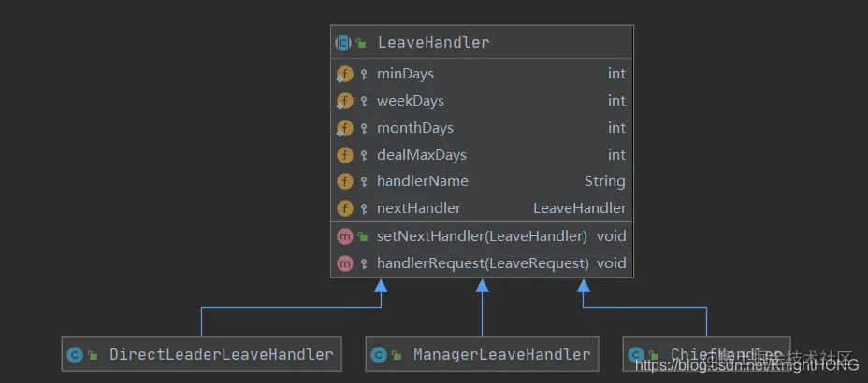
Task: Click the protected key icon of minDays
Action: tap(364, 74)
